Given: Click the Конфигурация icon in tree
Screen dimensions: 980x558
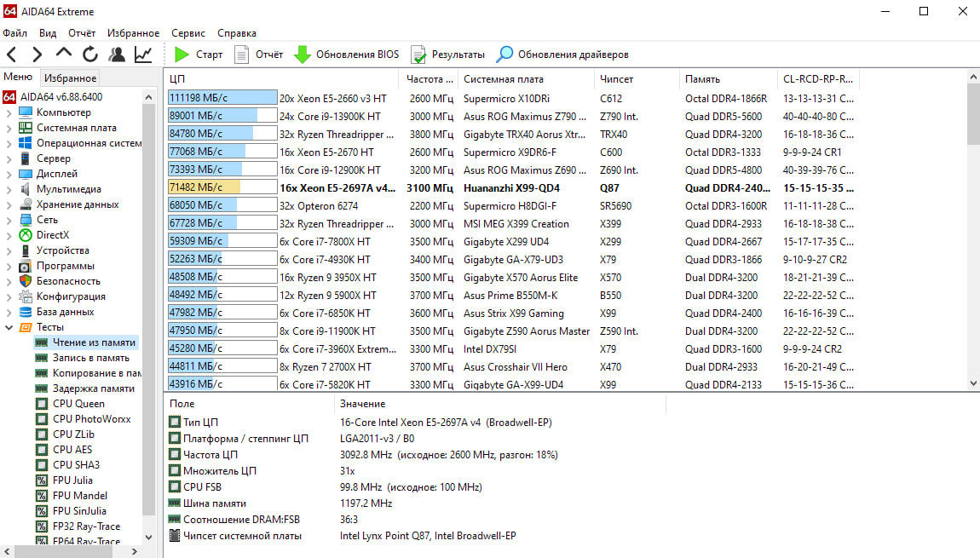Looking at the screenshot, I should [26, 296].
